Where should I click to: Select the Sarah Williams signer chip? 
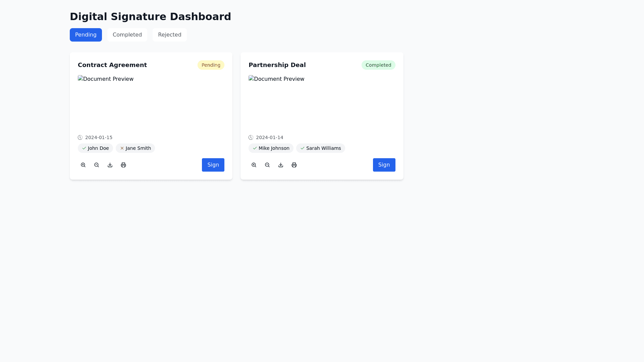(x=320, y=148)
